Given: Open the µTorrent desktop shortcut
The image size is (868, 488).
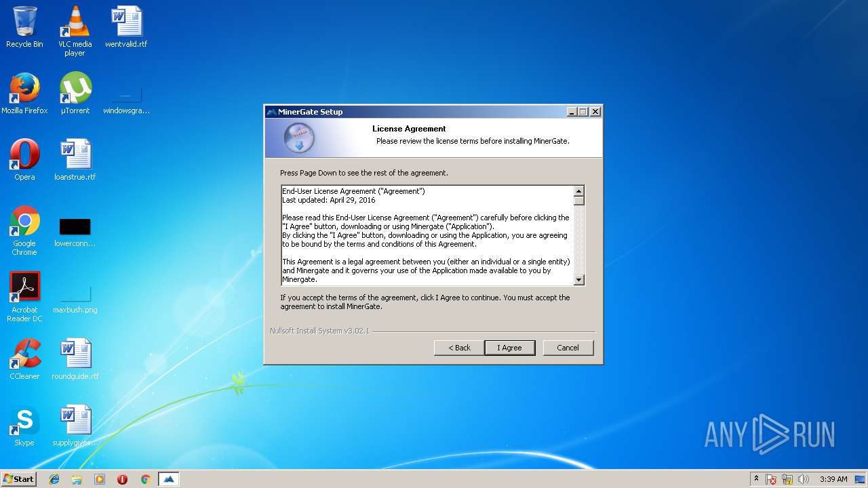Looking at the screenshot, I should point(75,94).
